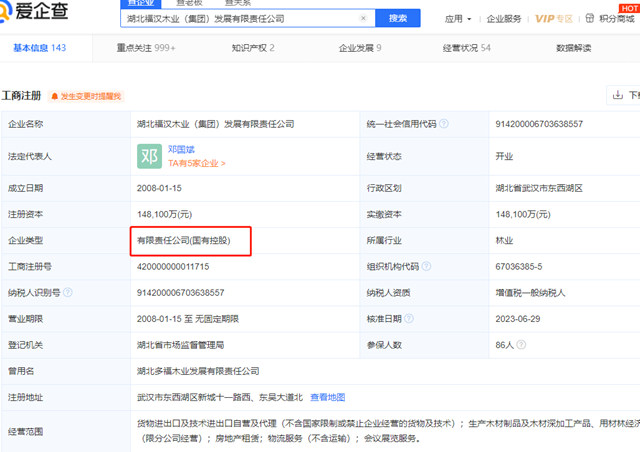Open the VIP专区 link
Image resolution: width=640 pixels, height=452 pixels.
(554, 19)
